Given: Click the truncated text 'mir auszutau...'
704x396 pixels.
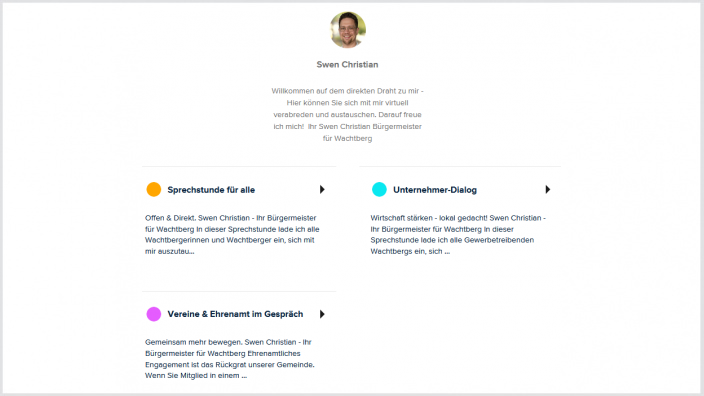Looking at the screenshot, I should click(169, 251).
